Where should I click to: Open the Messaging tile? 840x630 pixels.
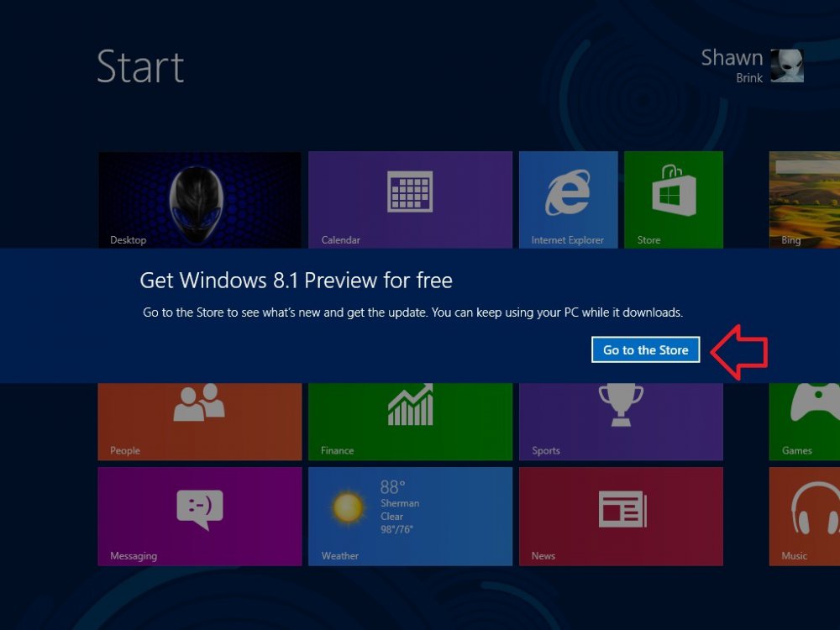point(199,517)
